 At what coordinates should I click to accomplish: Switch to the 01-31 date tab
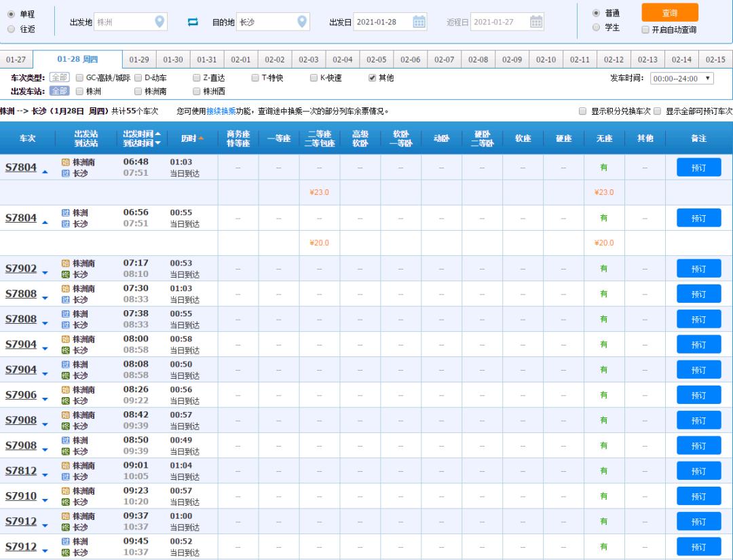(x=207, y=59)
